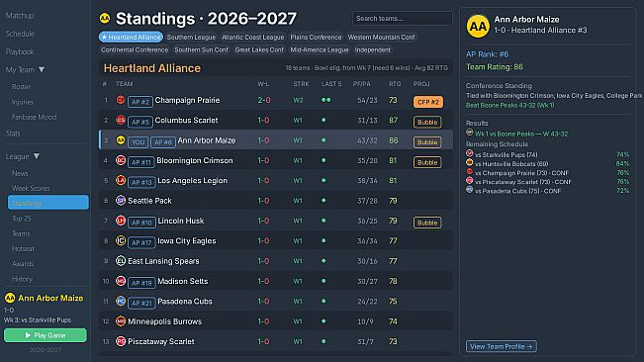Viewport: 644px width, 362px height.
Task: Click the Starkville Pups logo in Remaining Schedule
Action: coord(470,153)
